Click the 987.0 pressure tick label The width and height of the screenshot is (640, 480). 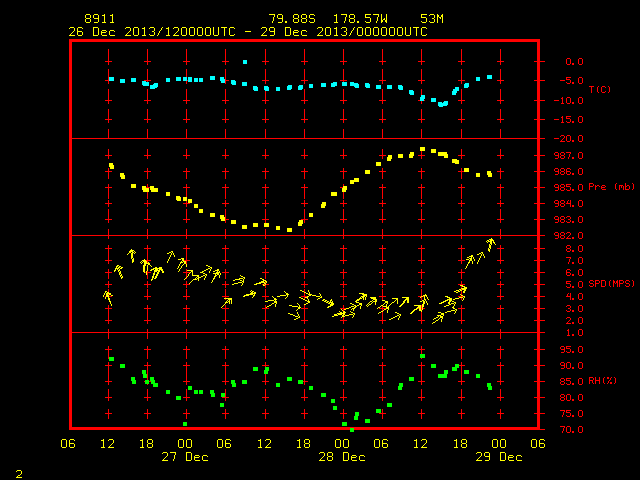pyautogui.click(x=569, y=156)
